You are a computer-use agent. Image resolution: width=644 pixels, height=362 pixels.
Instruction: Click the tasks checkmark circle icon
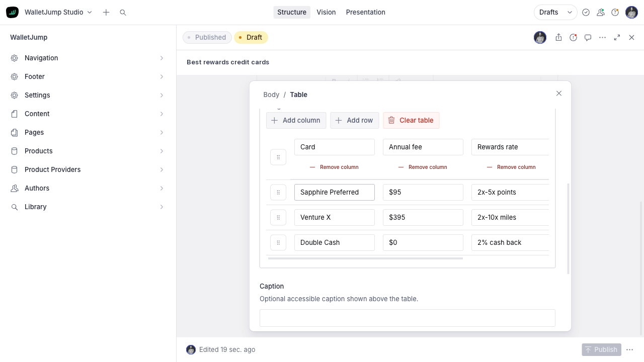click(x=586, y=12)
